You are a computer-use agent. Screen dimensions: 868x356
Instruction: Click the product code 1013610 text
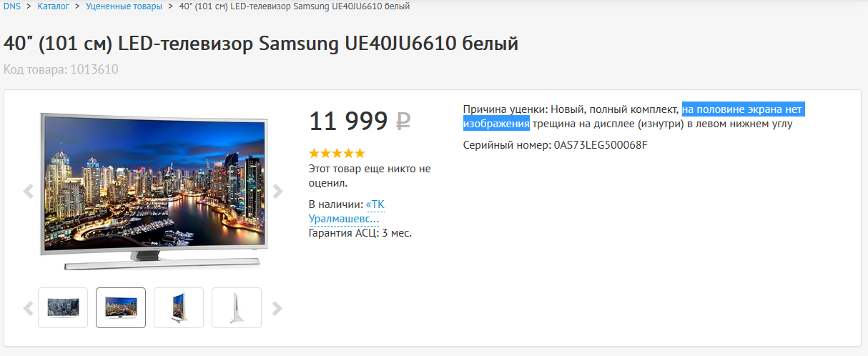click(x=94, y=69)
